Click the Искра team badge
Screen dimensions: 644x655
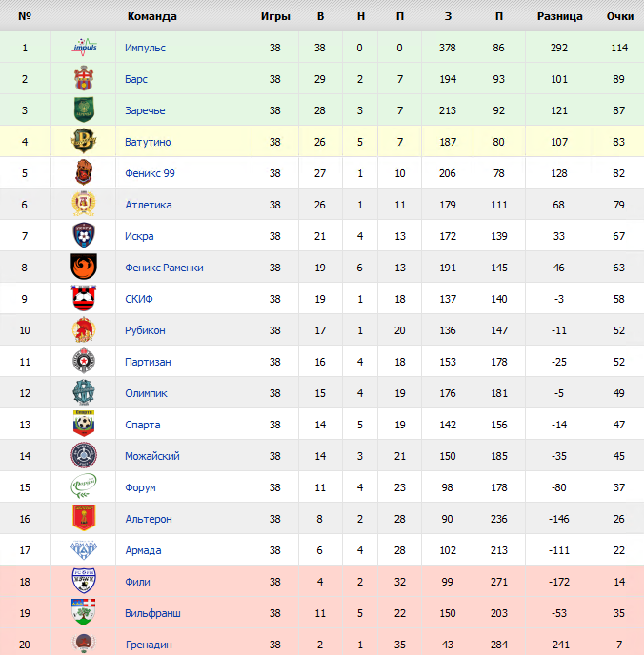84,235
